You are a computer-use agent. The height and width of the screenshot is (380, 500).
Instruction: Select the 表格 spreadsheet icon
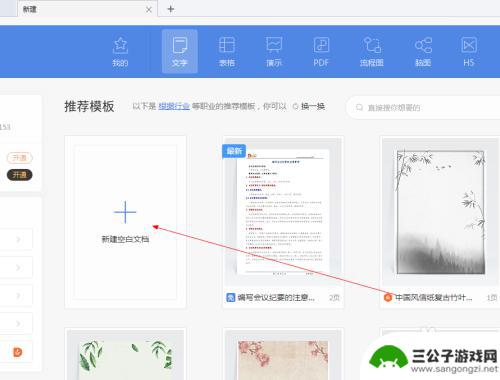(227, 51)
